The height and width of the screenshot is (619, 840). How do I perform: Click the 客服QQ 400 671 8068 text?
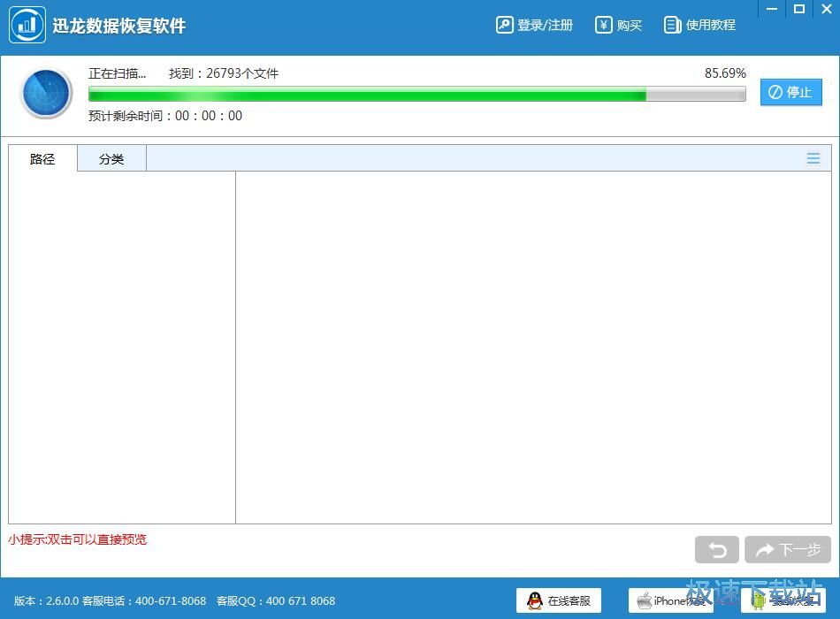tap(276, 600)
